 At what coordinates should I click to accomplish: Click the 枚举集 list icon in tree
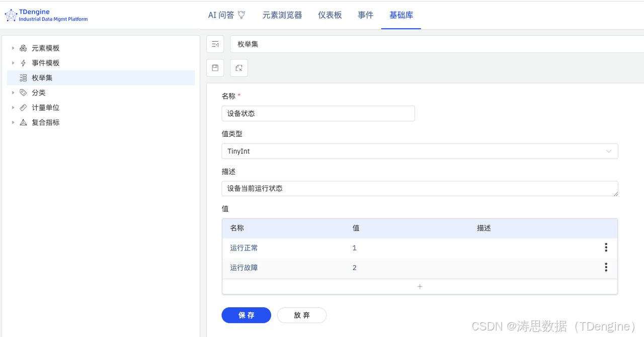point(23,78)
